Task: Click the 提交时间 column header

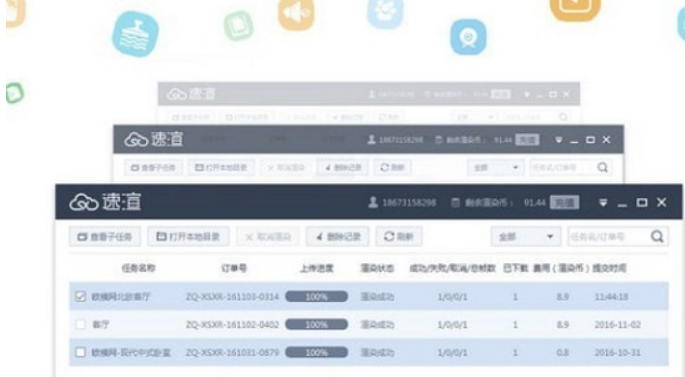Action: [609, 268]
